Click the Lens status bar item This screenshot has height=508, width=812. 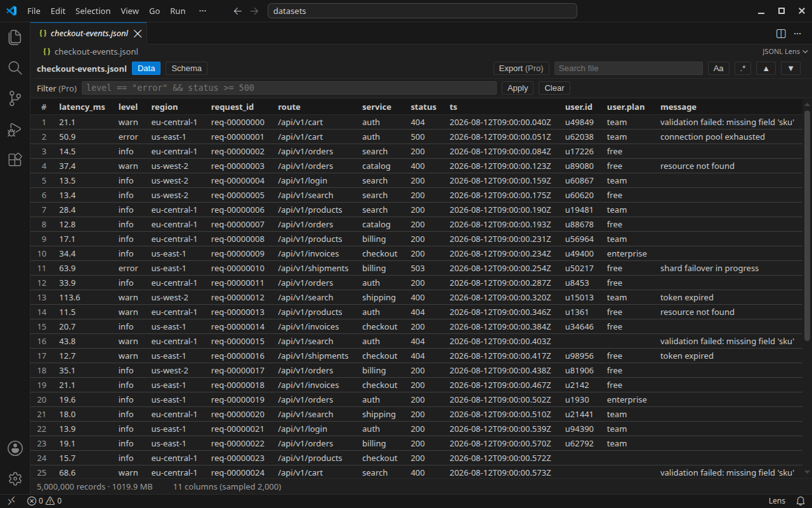[777, 501]
